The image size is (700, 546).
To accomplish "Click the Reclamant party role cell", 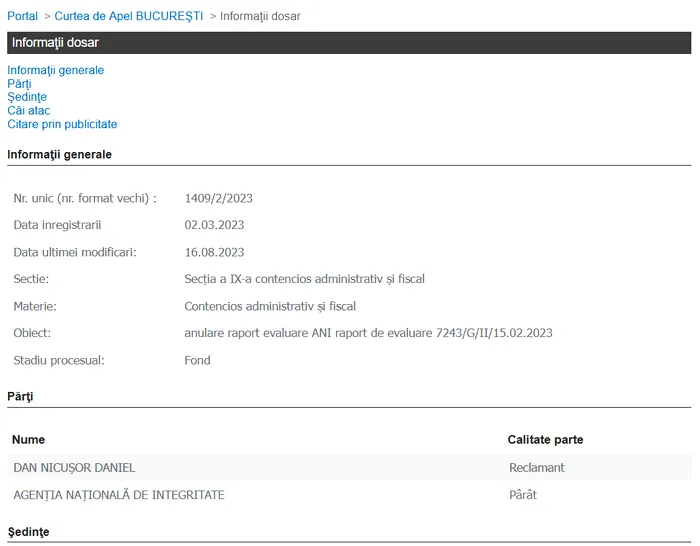I will point(537,468).
